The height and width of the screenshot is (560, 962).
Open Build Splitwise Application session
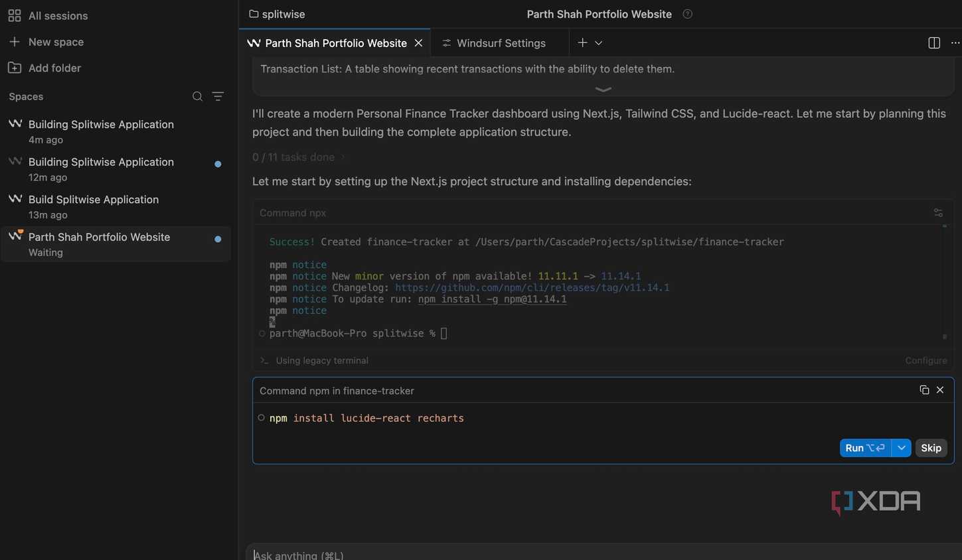(116, 206)
